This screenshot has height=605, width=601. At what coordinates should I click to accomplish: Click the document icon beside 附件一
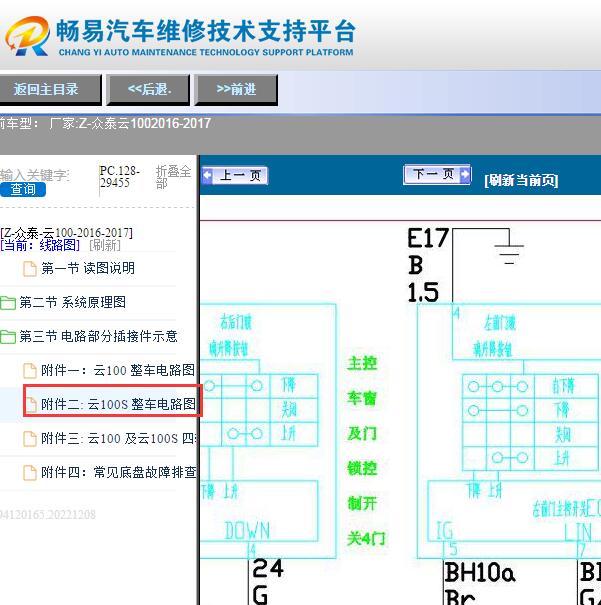pos(30,371)
